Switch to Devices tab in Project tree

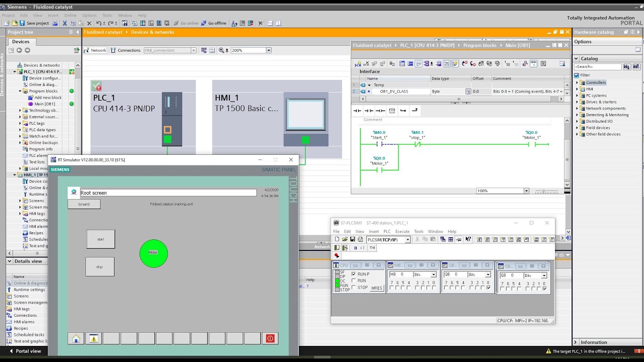tap(21, 42)
